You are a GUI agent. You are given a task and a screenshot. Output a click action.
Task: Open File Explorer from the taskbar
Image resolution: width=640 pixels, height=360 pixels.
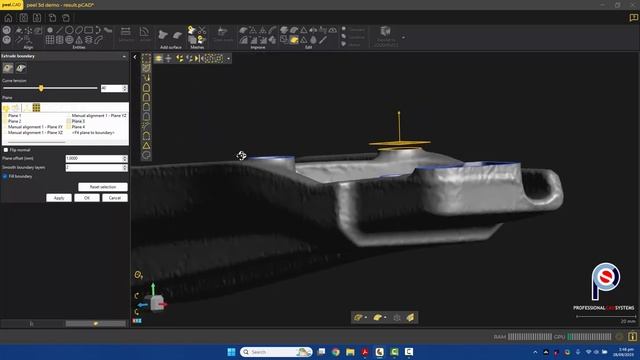click(x=350, y=352)
